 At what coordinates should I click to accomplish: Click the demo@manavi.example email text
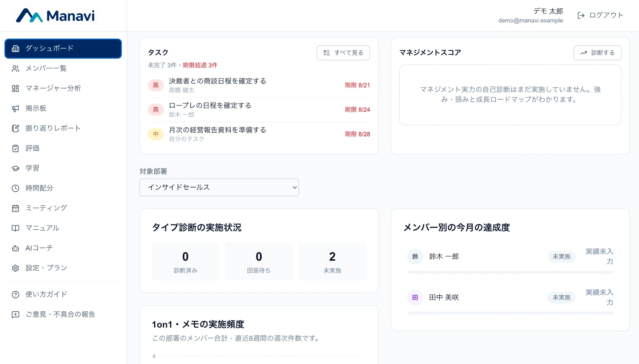[531, 20]
